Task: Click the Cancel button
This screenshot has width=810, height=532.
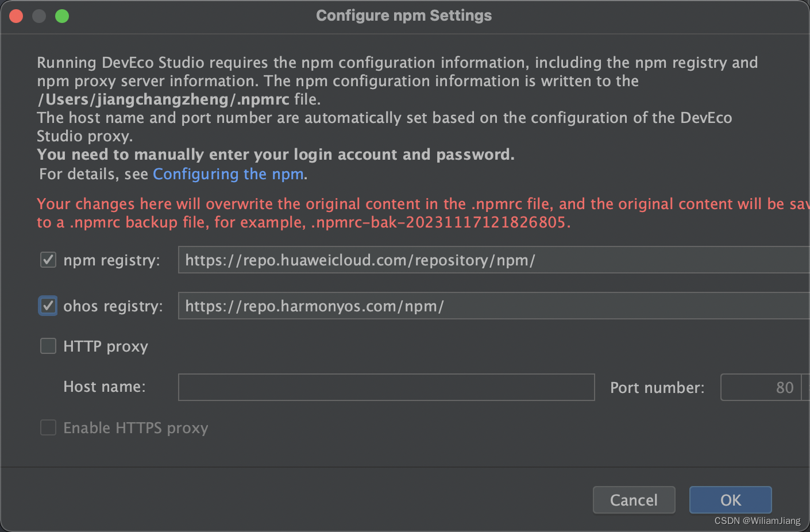Action: (x=634, y=500)
